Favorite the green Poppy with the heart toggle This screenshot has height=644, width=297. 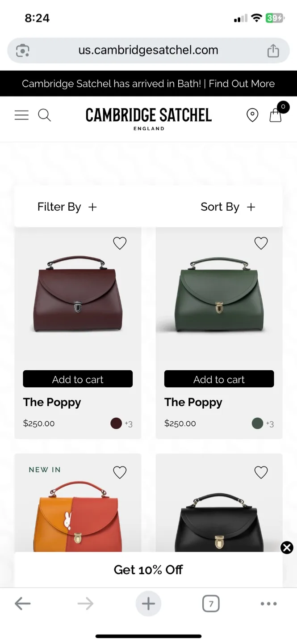tap(261, 243)
